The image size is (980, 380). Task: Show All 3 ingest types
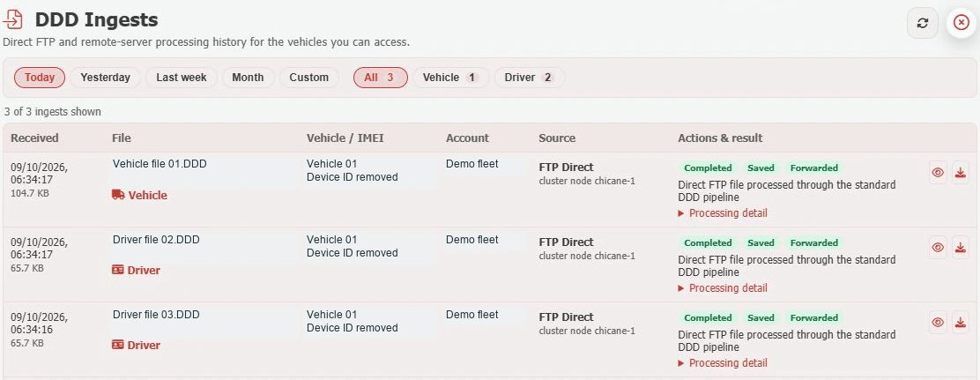point(381,78)
